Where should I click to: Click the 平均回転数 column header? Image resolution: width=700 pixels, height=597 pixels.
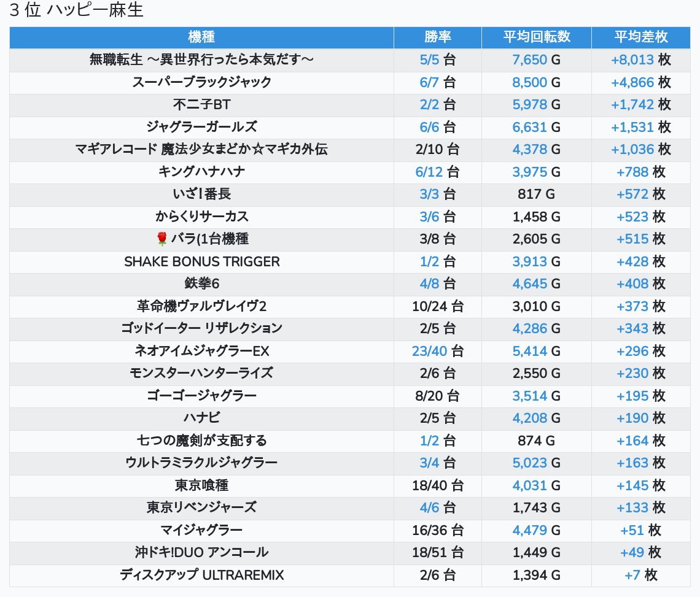tap(537, 37)
